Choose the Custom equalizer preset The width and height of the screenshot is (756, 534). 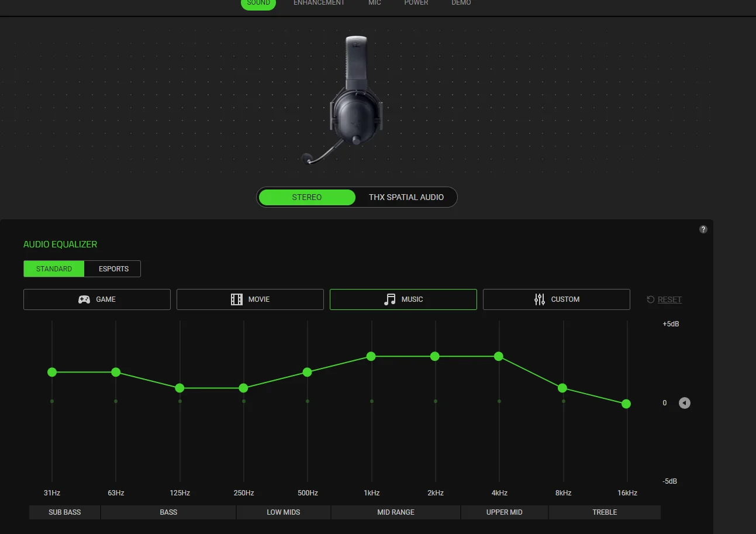pos(557,299)
